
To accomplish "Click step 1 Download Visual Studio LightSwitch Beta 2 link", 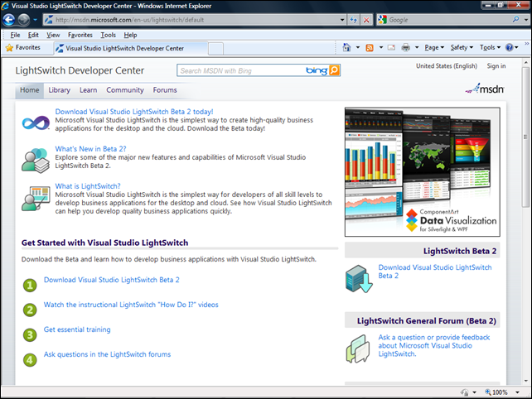I will pyautogui.click(x=112, y=280).
